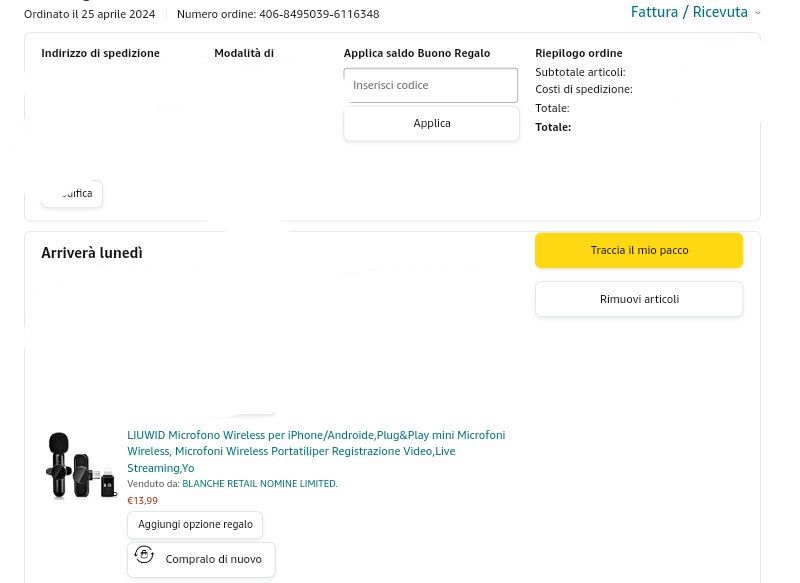Expand the Fattura / Ricevuta chevron arrow
Screen dimensions: 800x583
757,13
